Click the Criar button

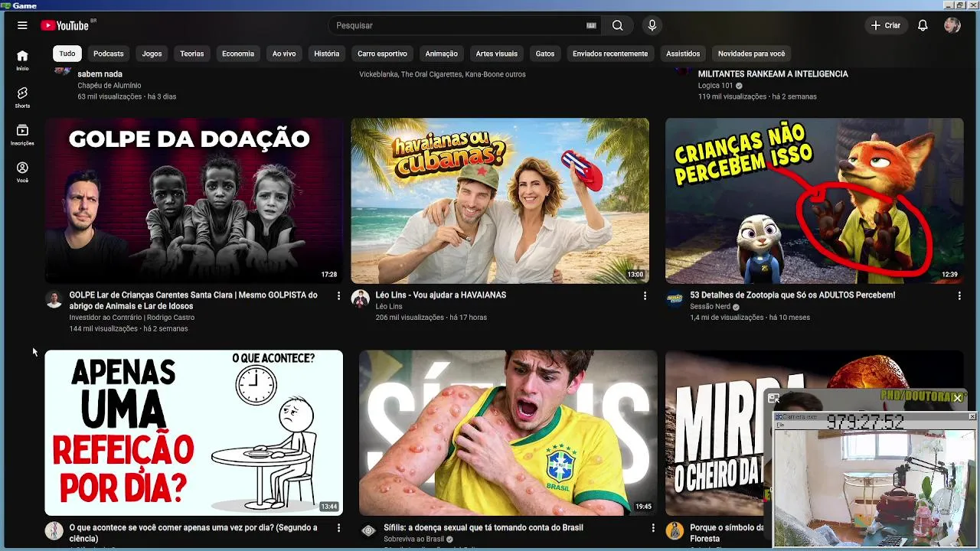886,25
